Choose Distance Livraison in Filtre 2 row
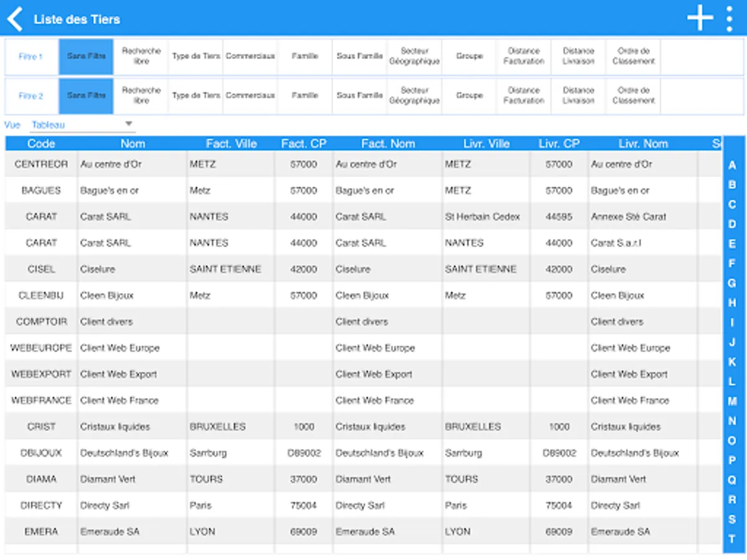This screenshot has height=560, width=747. click(579, 96)
